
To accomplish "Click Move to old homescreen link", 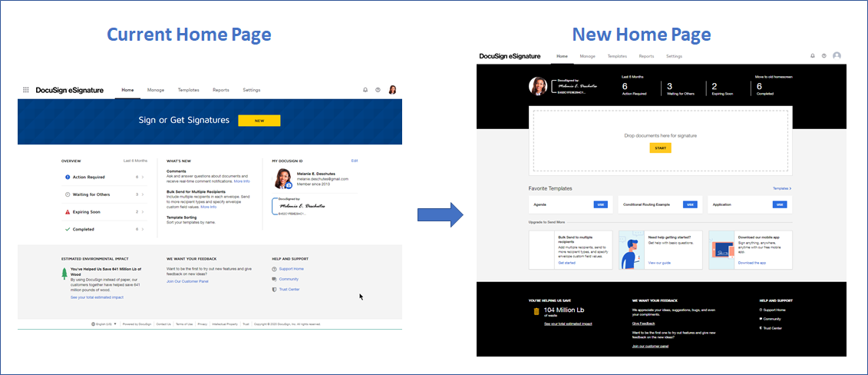I will (774, 76).
